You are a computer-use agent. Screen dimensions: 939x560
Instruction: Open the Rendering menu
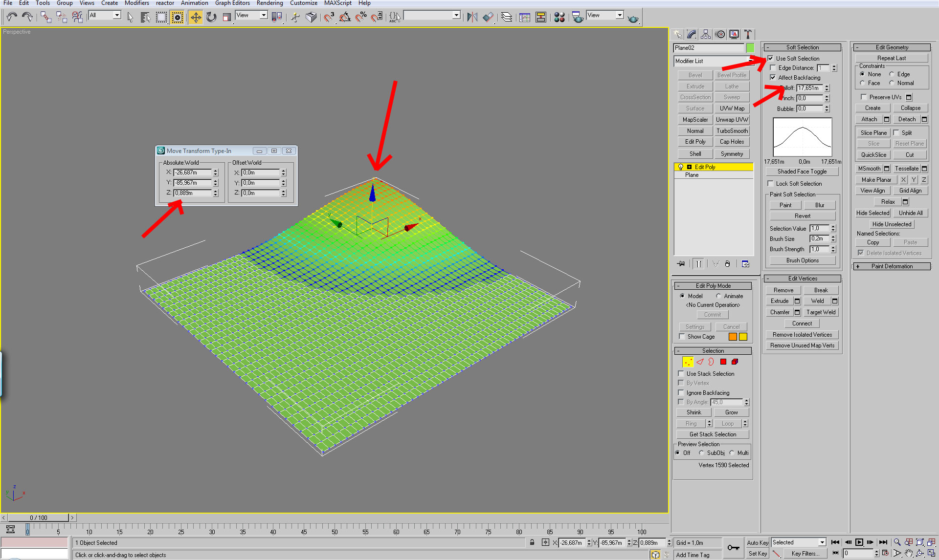[269, 3]
